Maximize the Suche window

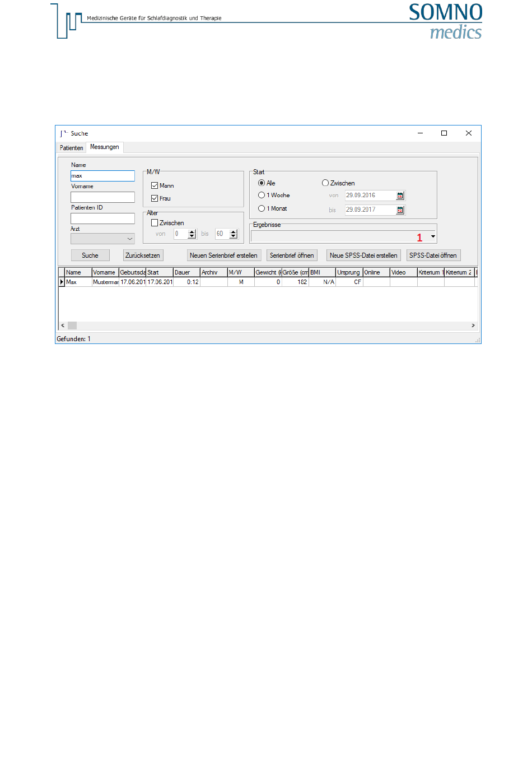pyautogui.click(x=444, y=133)
